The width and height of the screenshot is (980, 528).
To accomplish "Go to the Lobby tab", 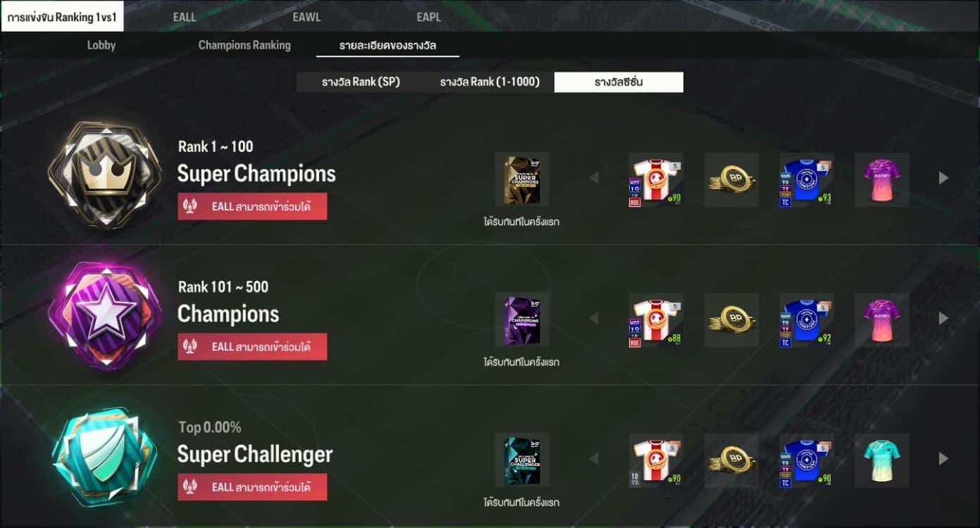I will [x=101, y=45].
